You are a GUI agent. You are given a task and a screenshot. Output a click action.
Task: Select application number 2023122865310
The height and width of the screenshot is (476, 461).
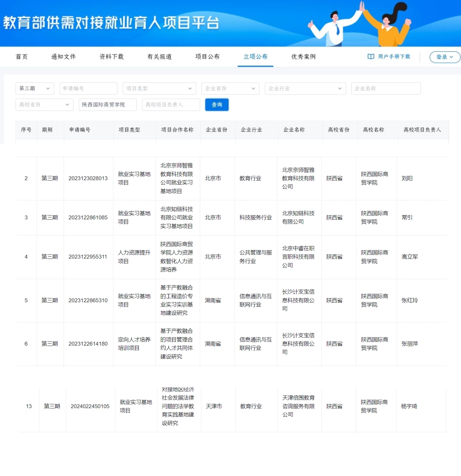[x=88, y=300]
